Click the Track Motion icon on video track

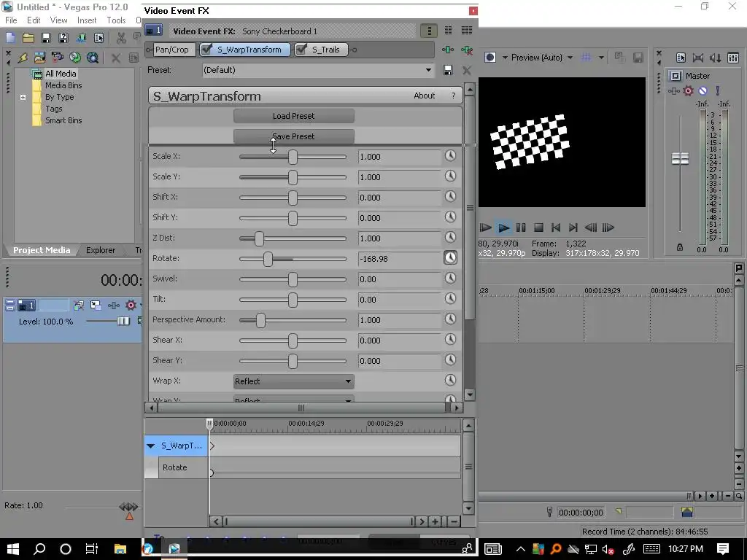pos(96,305)
